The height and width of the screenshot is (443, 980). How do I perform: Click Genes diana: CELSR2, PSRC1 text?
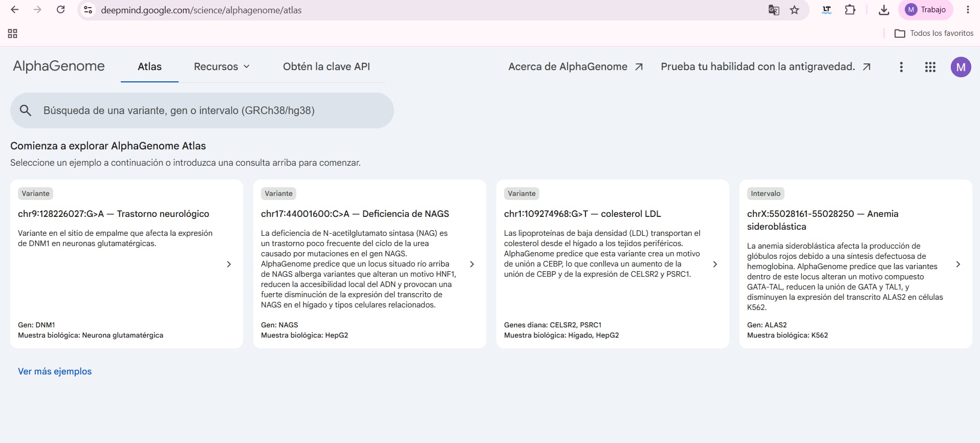(553, 325)
